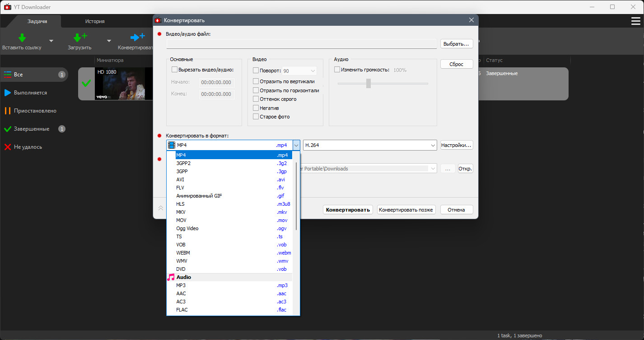Click the Конвертировать позже button

pos(406,210)
